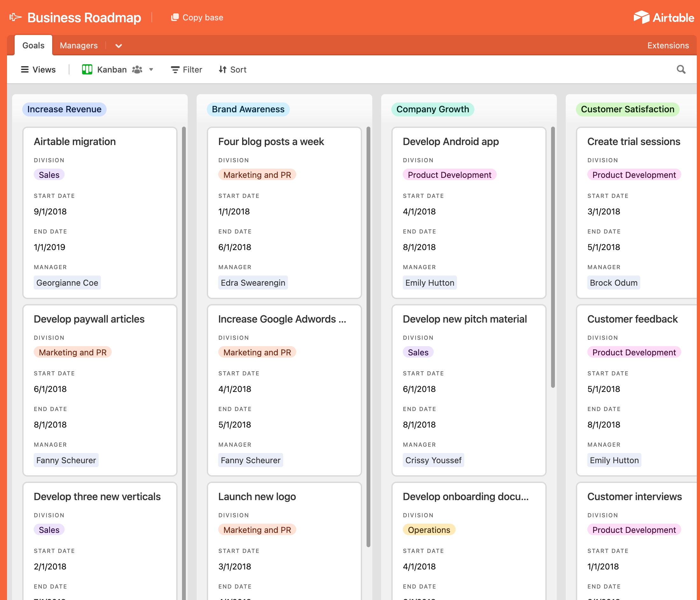The height and width of the screenshot is (600, 700).
Task: Click the collaborative view people icon
Action: point(137,70)
